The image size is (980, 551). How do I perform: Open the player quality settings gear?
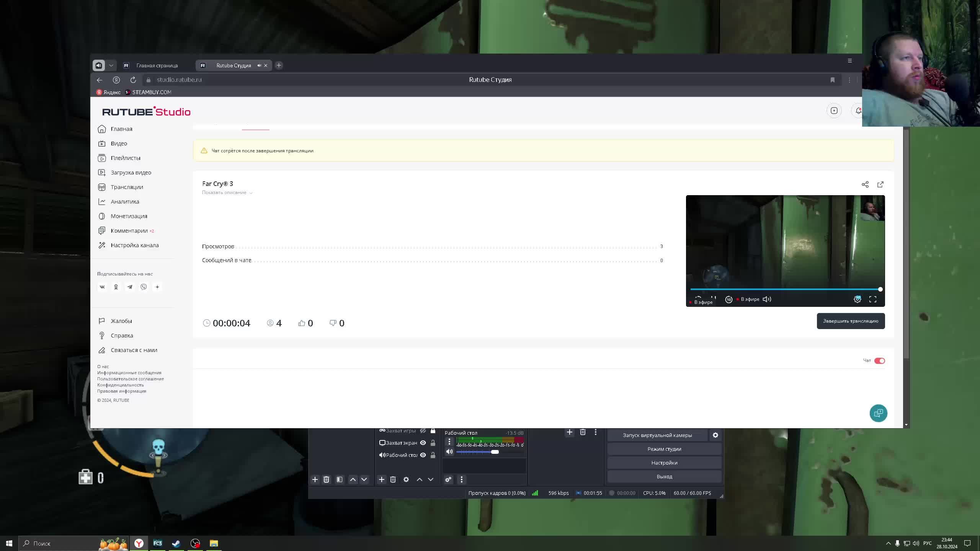857,299
